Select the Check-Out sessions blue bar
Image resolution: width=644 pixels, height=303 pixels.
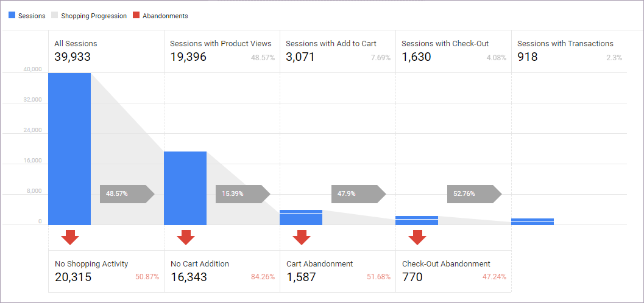(x=417, y=221)
